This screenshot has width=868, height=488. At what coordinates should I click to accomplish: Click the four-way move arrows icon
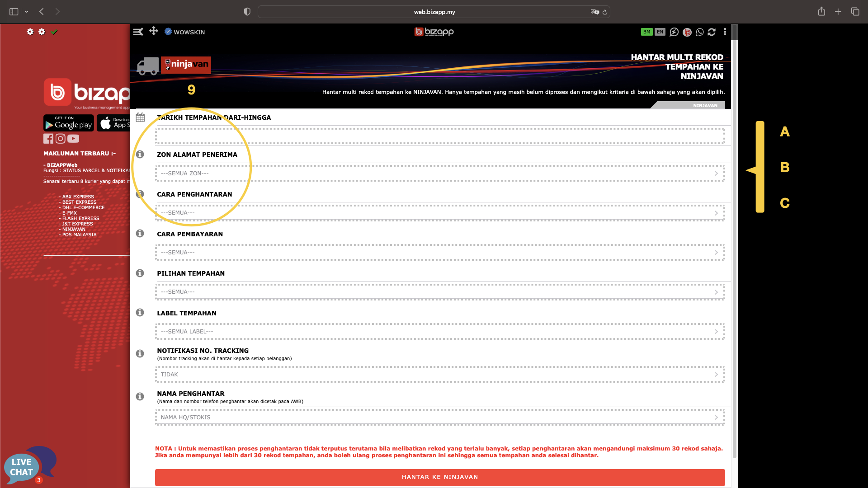[x=154, y=31]
